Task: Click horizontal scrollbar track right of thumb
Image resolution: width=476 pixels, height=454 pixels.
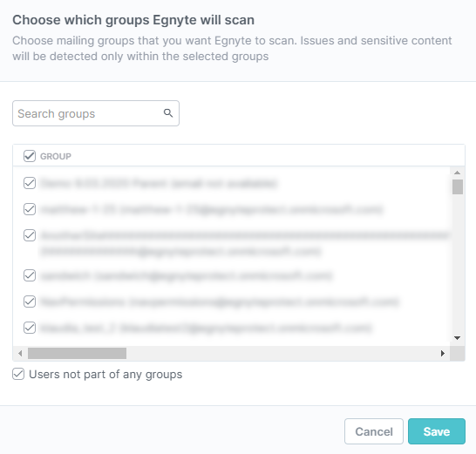Action: pyautogui.click(x=282, y=353)
